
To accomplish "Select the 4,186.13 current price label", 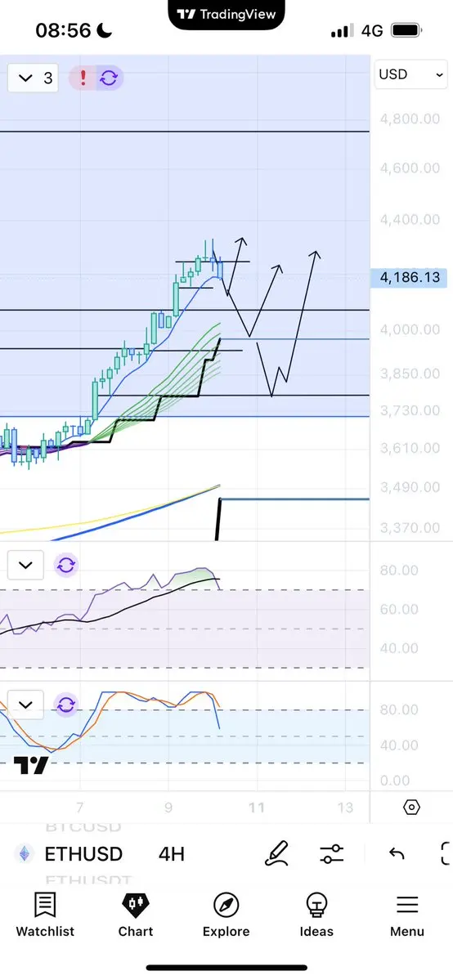I will (410, 278).
